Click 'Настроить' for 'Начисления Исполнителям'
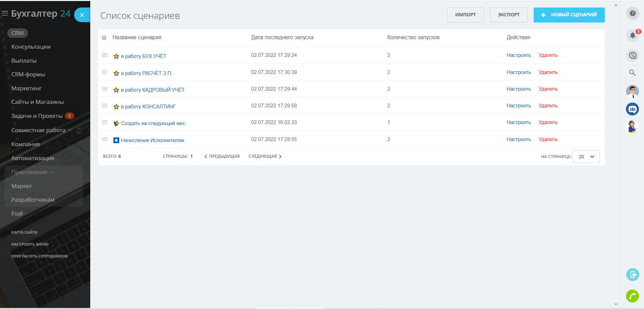Screen dimensions: 644x309 (x=518, y=139)
